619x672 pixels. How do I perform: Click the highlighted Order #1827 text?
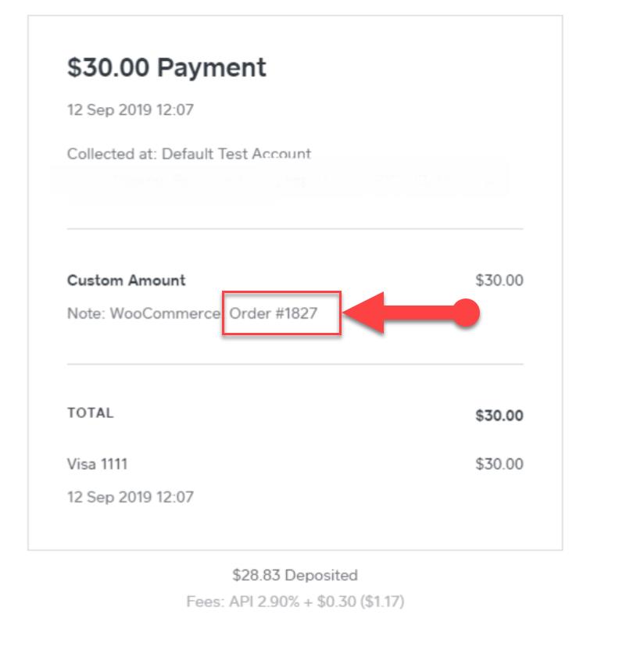click(x=274, y=313)
